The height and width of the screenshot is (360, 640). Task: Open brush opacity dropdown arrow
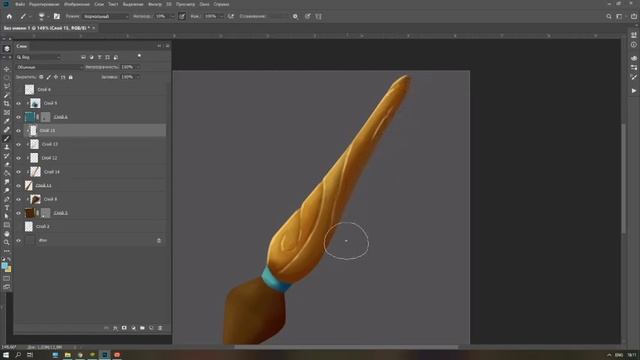tap(172, 16)
